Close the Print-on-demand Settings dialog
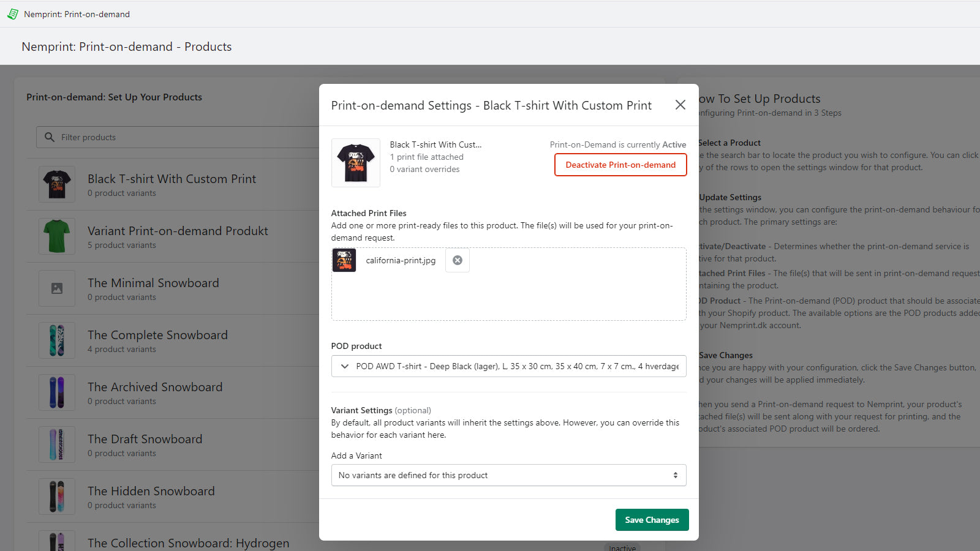 pyautogui.click(x=680, y=105)
